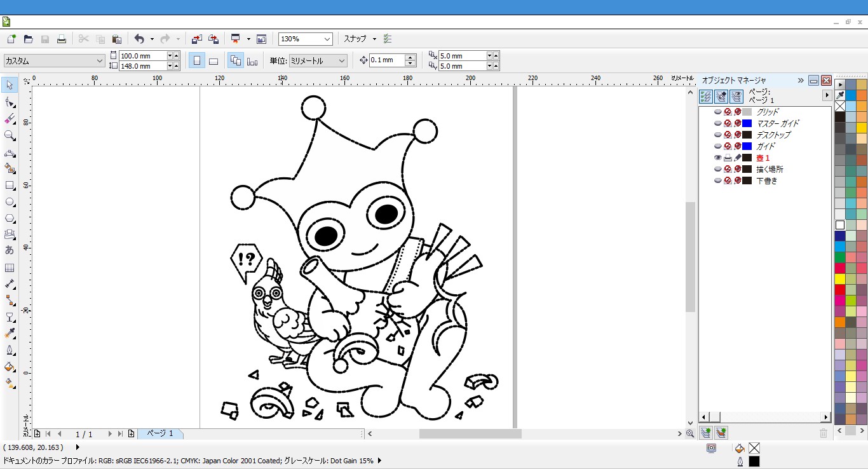Screen dimensions: 868x469
Task: Choose the Ellipse tool
Action: [10, 202]
